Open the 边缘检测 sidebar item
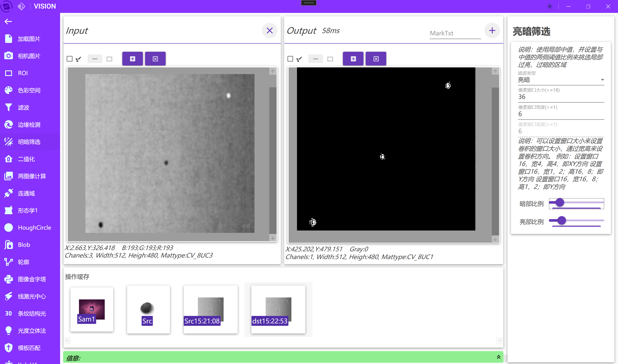Viewport: 618px width, 364px height. click(x=29, y=125)
